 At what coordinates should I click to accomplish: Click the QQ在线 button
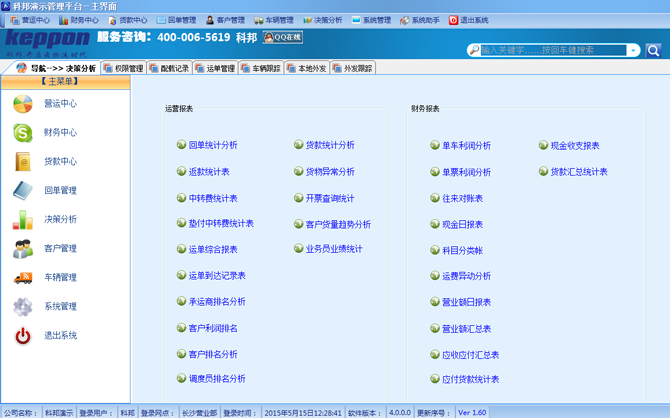[x=281, y=37]
